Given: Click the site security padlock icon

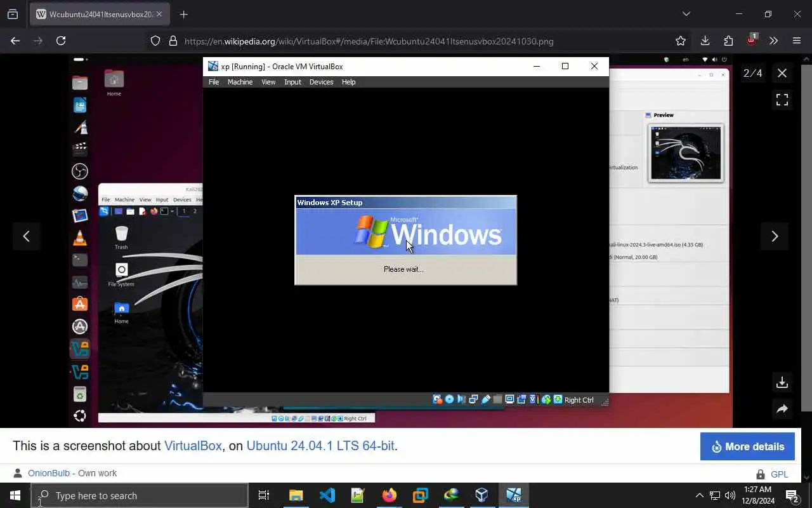Looking at the screenshot, I should (x=173, y=41).
